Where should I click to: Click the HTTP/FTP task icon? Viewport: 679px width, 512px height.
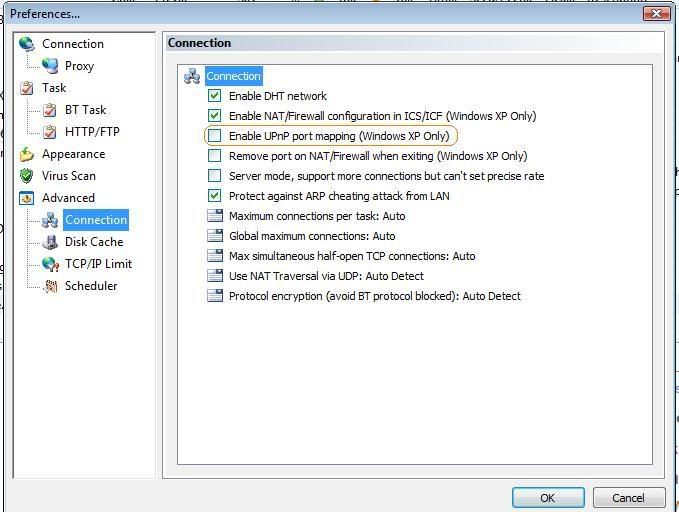click(x=50, y=132)
